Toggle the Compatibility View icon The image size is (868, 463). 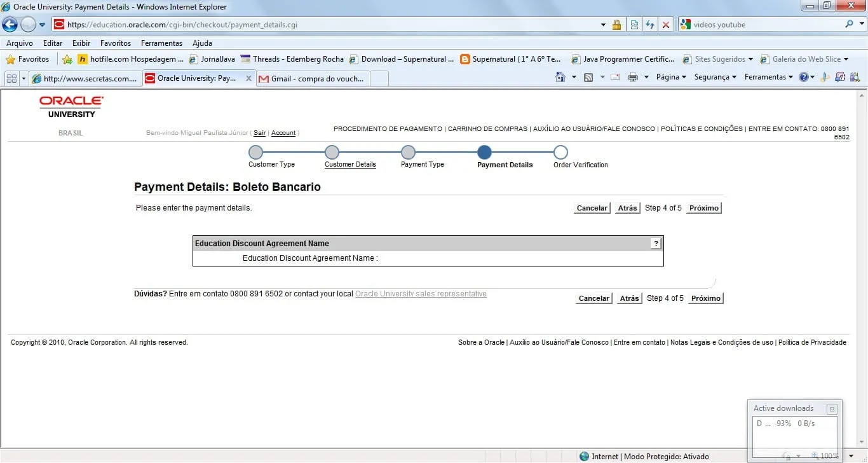634,25
